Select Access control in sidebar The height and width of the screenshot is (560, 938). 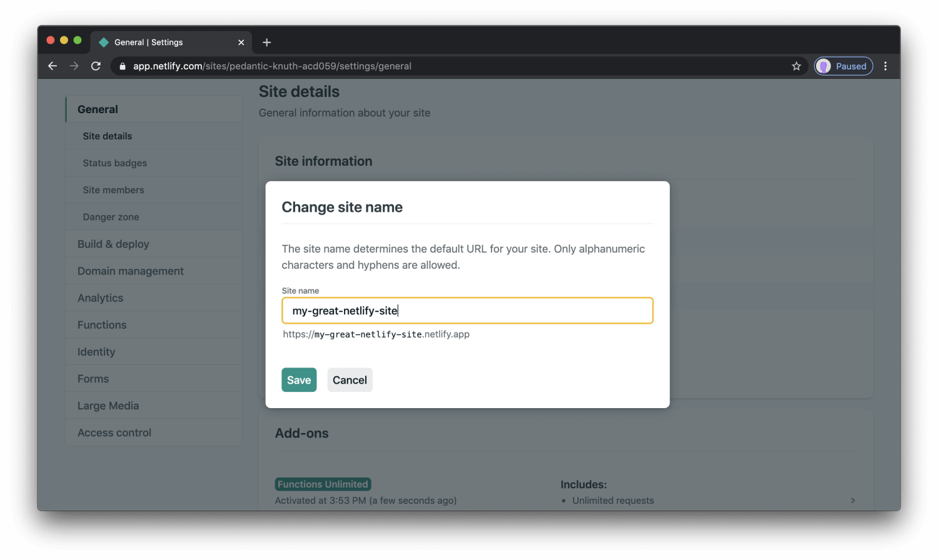coord(114,433)
